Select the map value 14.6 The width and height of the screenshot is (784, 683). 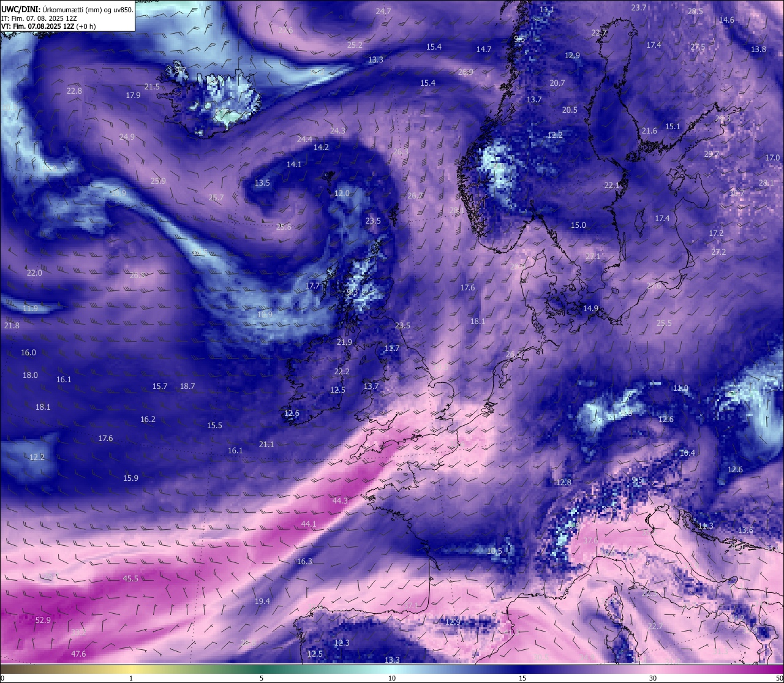coord(726,20)
